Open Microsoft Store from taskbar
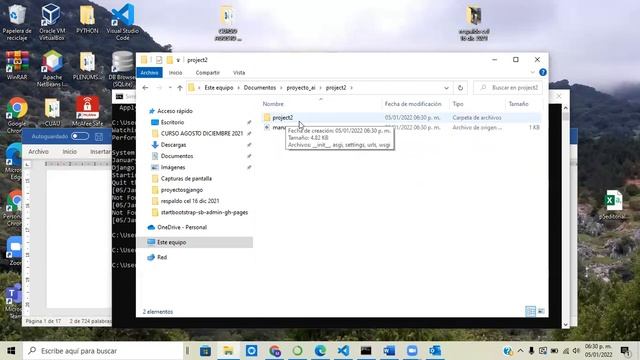 tap(205, 351)
